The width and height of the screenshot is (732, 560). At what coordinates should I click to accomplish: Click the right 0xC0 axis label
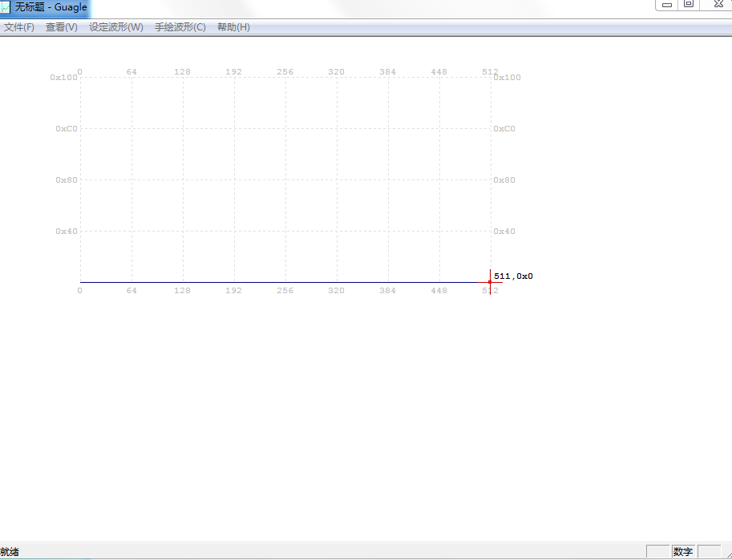pos(504,129)
